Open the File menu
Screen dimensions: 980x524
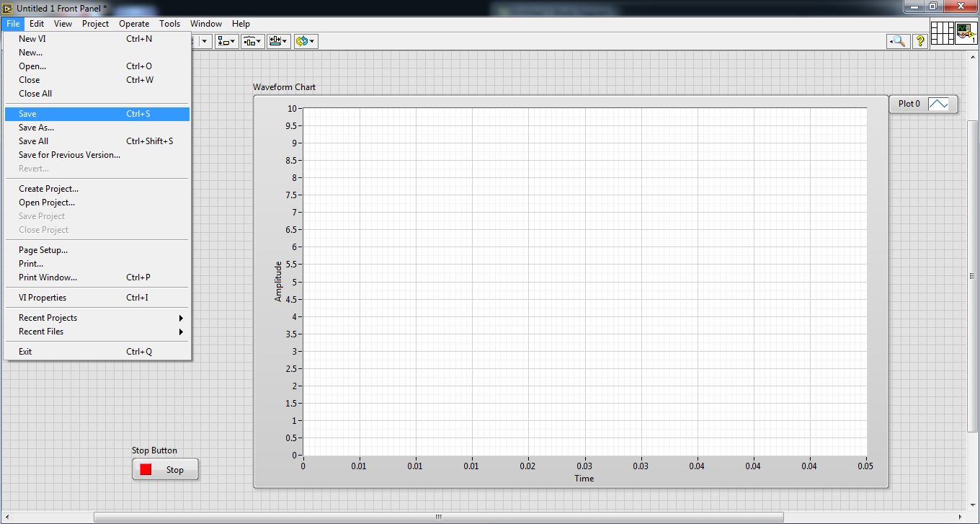[12, 24]
